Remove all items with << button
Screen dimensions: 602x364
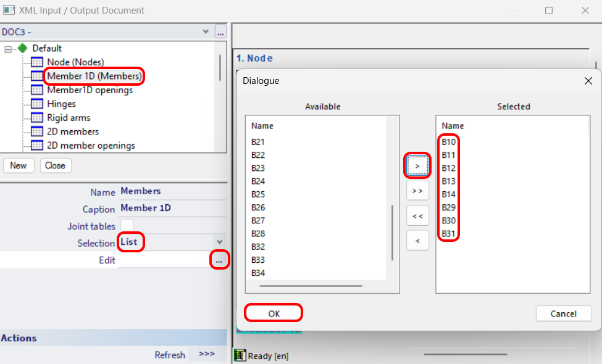coord(417,216)
